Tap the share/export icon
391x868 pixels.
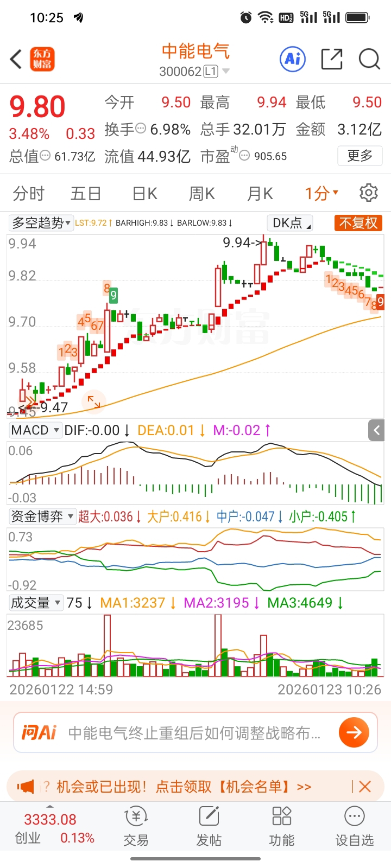tap(332, 59)
